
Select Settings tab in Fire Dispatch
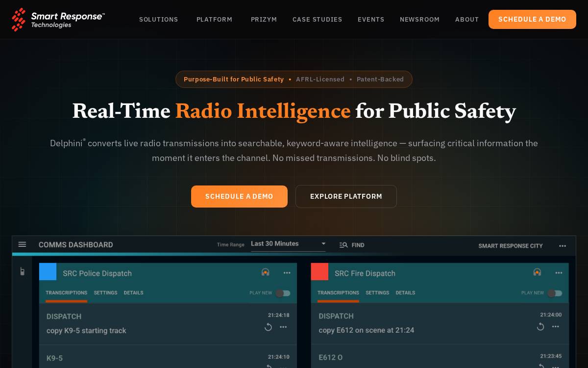(377, 293)
